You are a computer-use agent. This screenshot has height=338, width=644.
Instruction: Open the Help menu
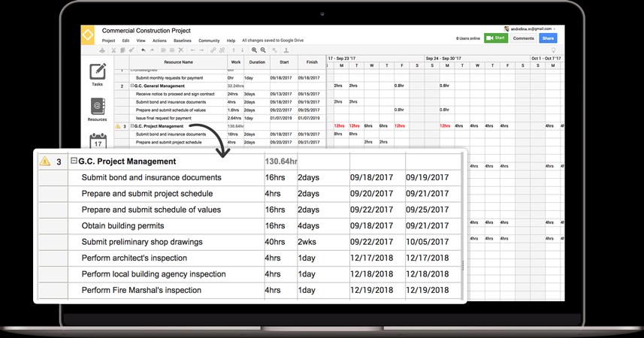pos(231,41)
